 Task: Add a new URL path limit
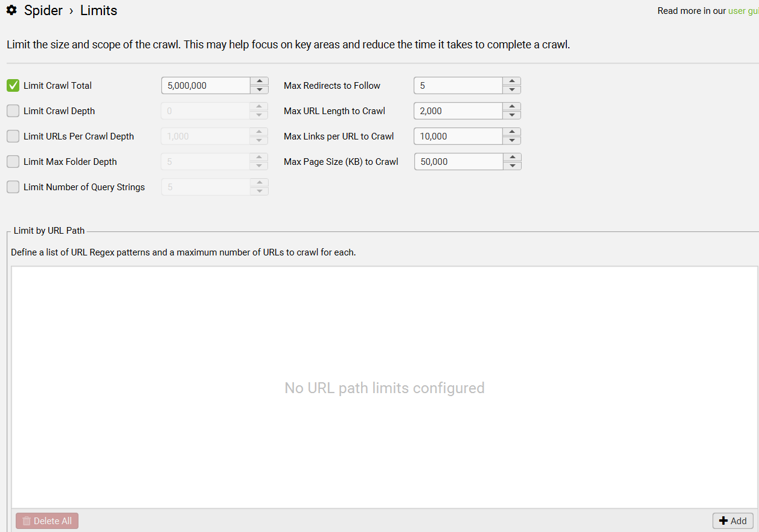[733, 521]
